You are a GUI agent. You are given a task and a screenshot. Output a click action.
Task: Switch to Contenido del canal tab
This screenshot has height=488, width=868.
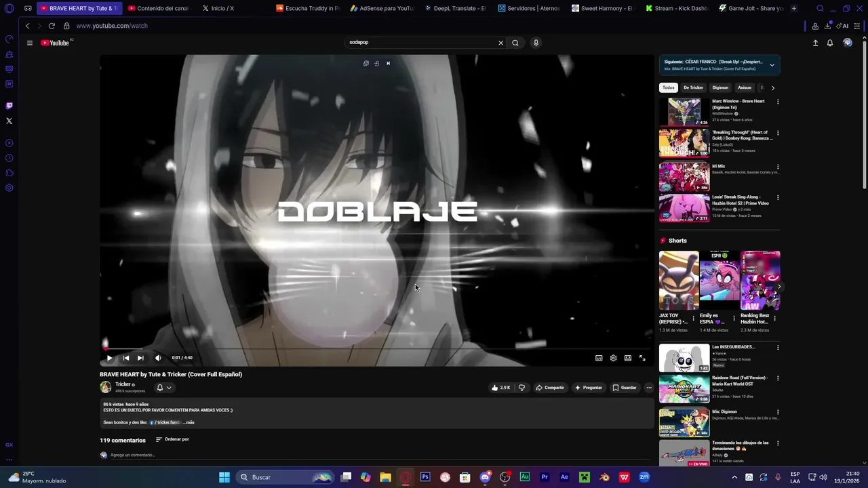(160, 8)
